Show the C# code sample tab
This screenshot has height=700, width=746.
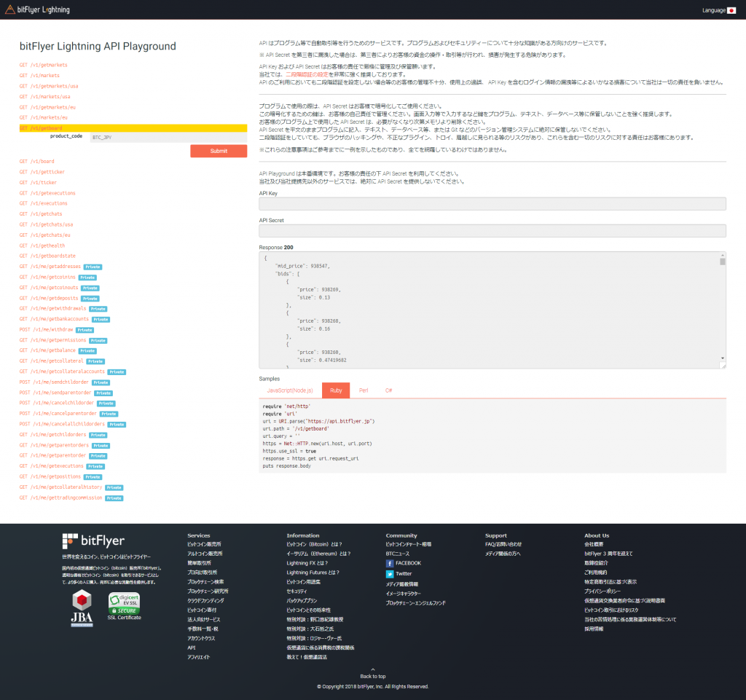pyautogui.click(x=389, y=390)
